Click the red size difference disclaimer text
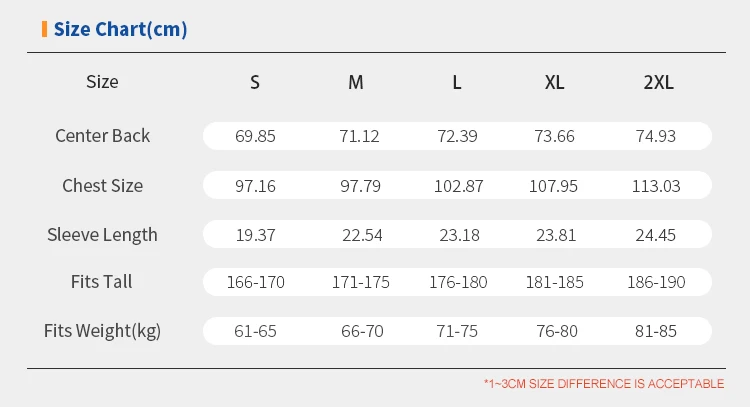750x407 pixels. coord(603,384)
